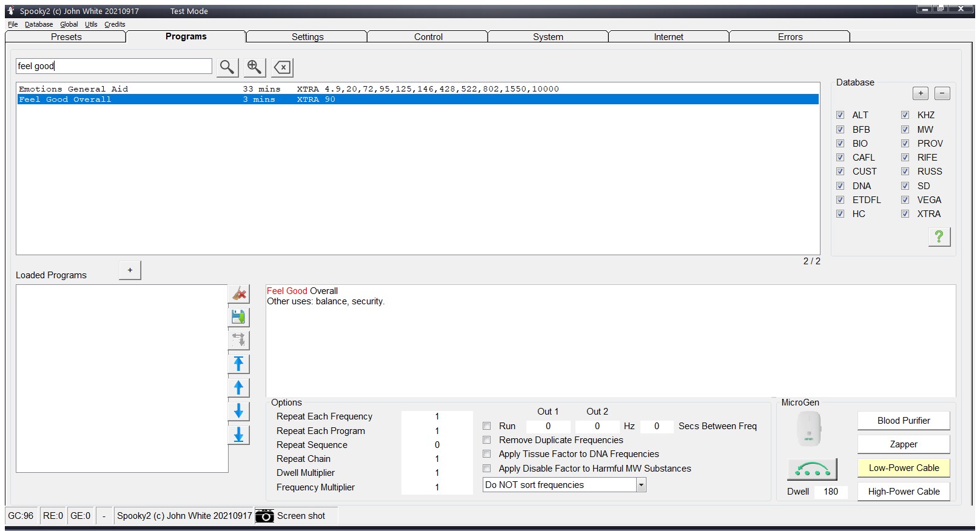The image size is (980, 531).
Task: Uncheck the CAFL database checkbox
Action: pyautogui.click(x=841, y=158)
